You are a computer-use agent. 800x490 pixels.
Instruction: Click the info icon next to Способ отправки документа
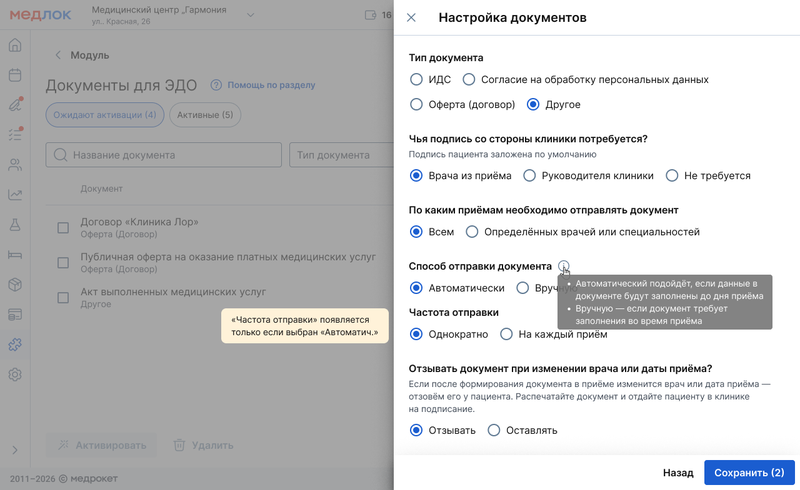click(563, 266)
